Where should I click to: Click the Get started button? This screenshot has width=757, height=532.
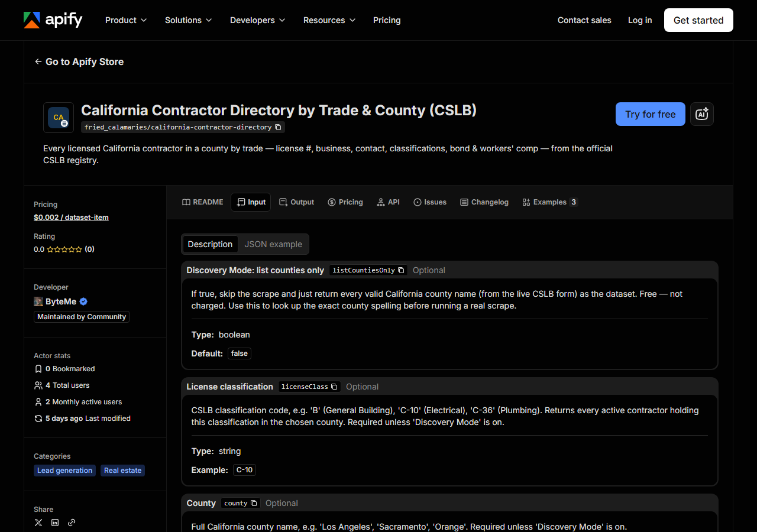click(698, 20)
